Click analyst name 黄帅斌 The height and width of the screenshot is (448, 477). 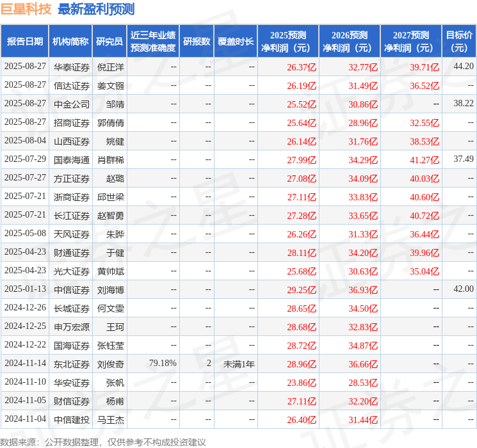tap(110, 271)
